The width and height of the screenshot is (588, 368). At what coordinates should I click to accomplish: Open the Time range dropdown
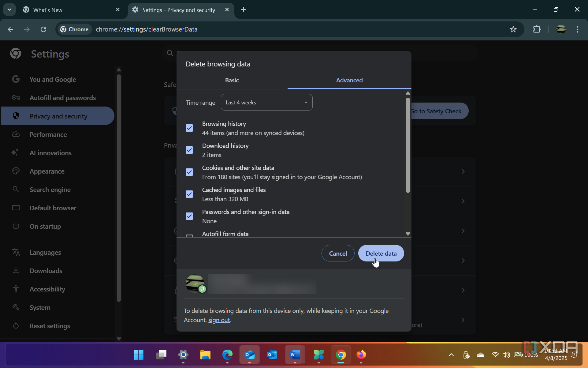266,102
